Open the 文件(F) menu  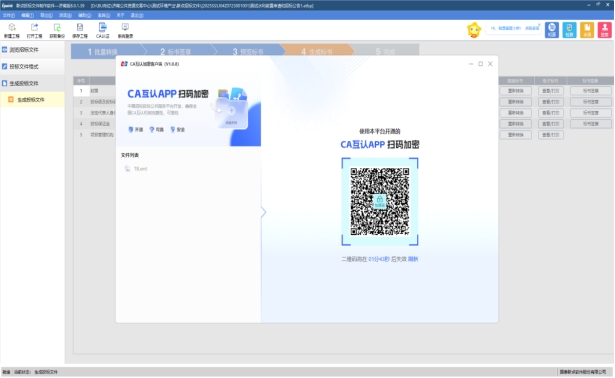pyautogui.click(x=9, y=15)
